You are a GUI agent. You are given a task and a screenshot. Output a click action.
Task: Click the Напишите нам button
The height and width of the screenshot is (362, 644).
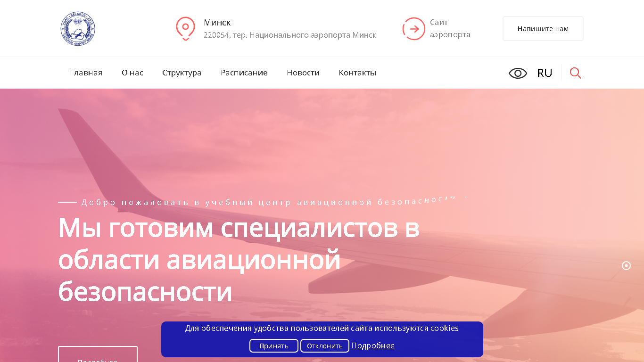coord(543,29)
